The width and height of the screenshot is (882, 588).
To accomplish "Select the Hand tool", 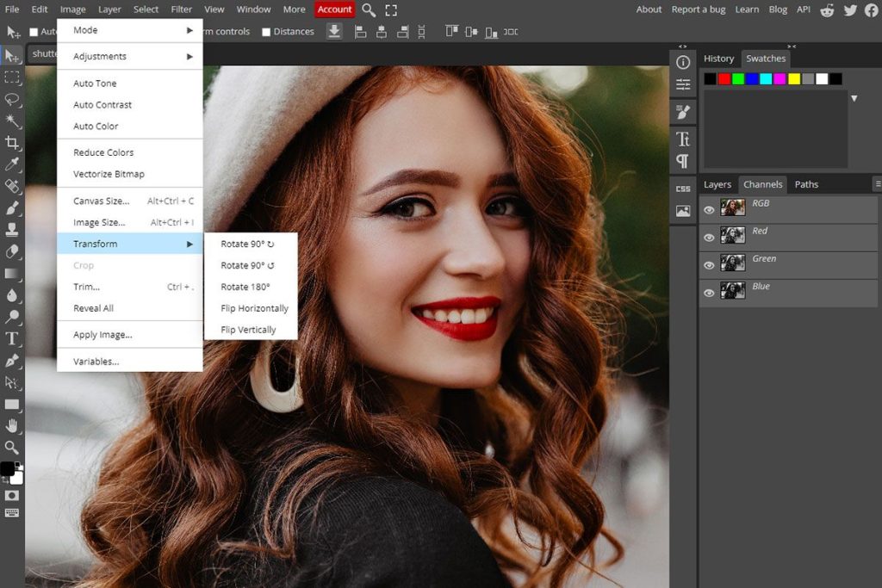I will pos(12,425).
